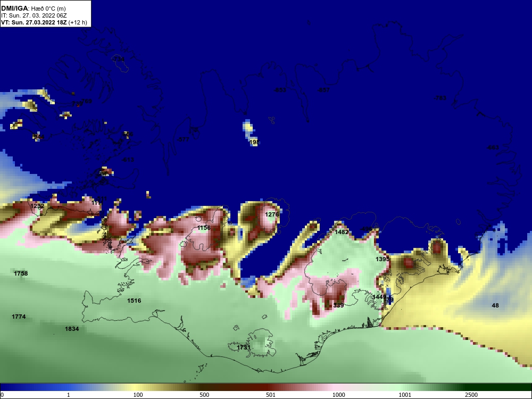Click the map value -613

128,160
